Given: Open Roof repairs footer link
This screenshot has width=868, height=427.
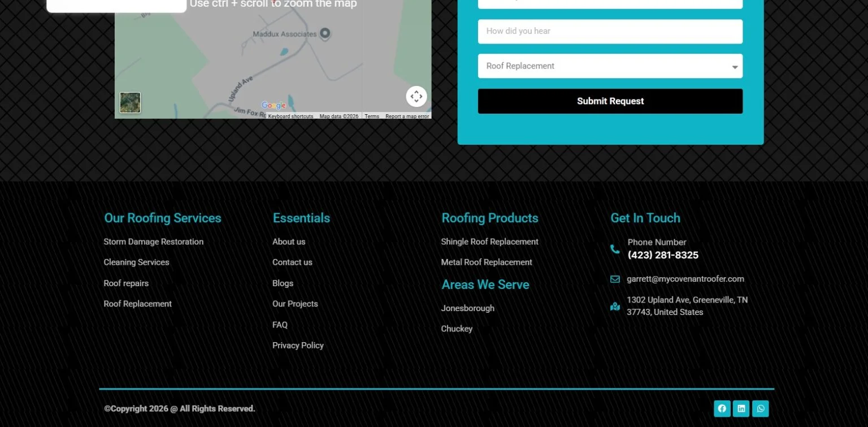Looking at the screenshot, I should [x=126, y=283].
